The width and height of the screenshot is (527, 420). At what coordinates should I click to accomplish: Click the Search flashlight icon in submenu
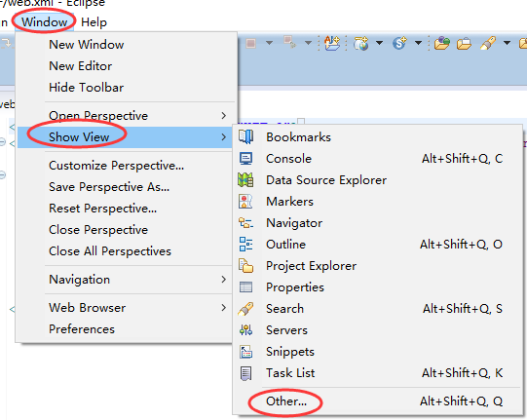246,309
